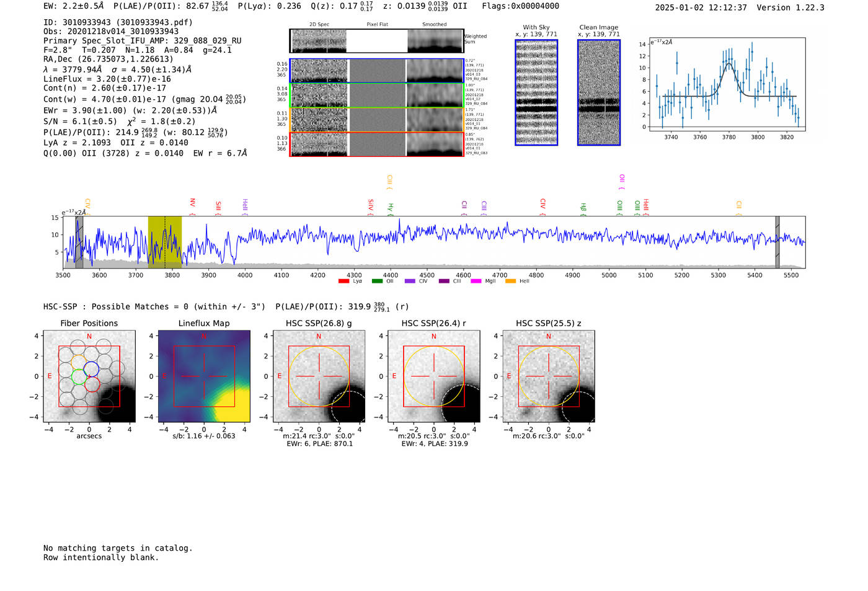Click the orange HeII legend swatch
The image size is (868, 591).
coord(510,282)
